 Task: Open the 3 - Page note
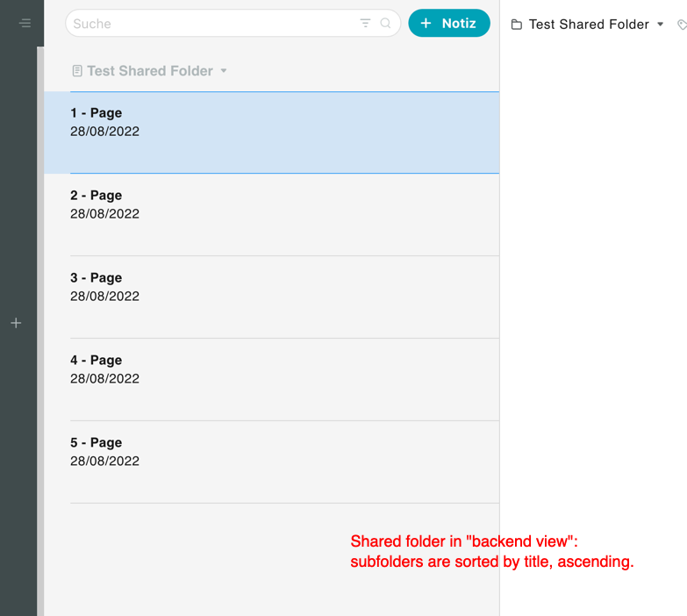tap(272, 297)
